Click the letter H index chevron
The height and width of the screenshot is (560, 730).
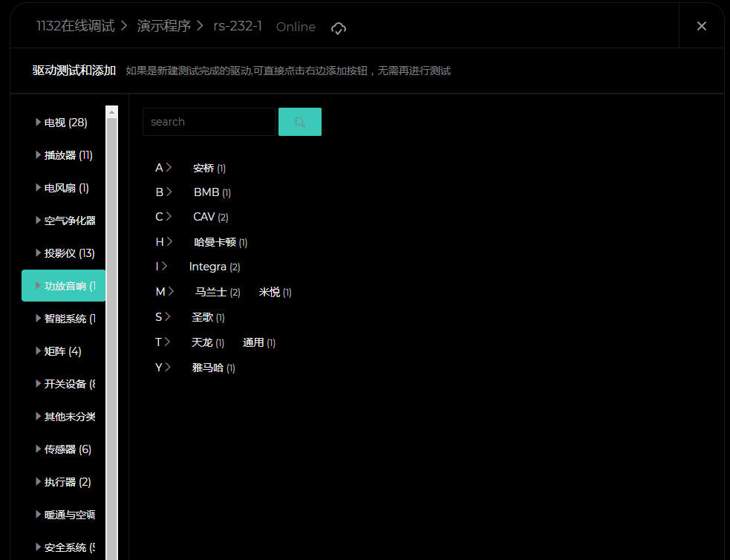170,241
